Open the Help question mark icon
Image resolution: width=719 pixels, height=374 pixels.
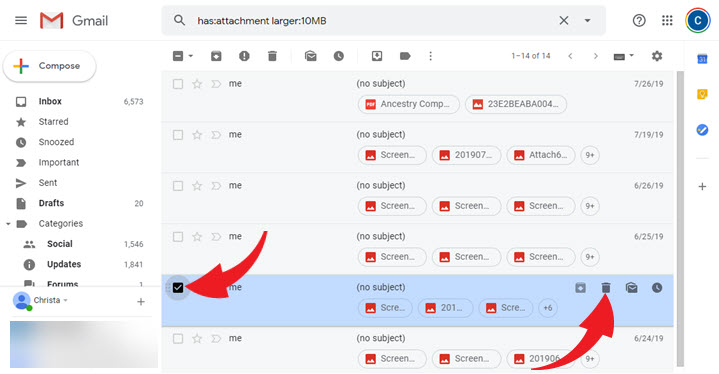(x=639, y=20)
